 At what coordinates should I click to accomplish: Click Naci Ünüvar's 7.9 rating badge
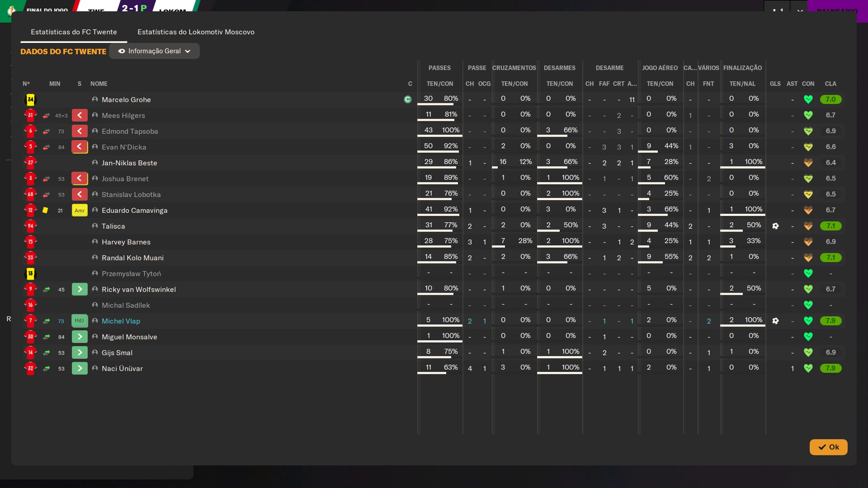coord(830,368)
